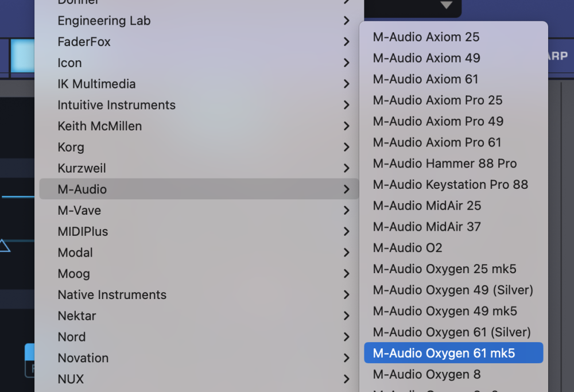Open the Native Instruments submenu
Screen dimensions: 574x392
click(x=112, y=294)
